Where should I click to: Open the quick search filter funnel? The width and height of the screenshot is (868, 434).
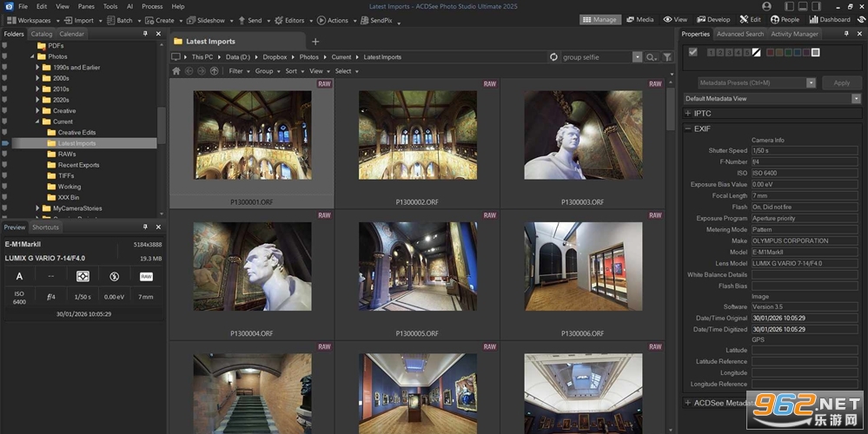(667, 57)
